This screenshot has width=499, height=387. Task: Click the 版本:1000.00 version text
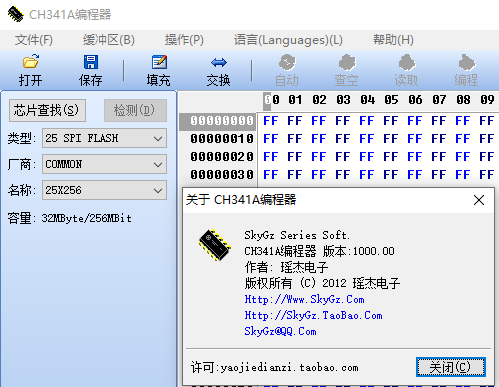click(359, 251)
